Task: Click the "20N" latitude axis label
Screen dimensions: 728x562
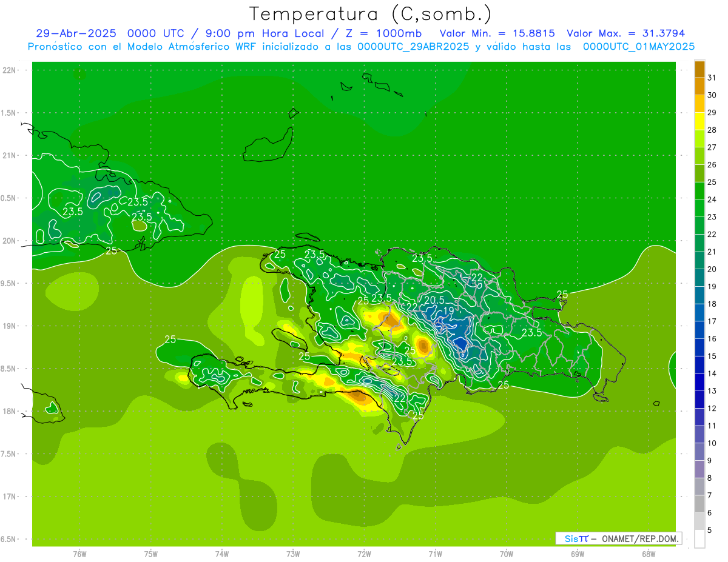Action: [10, 241]
